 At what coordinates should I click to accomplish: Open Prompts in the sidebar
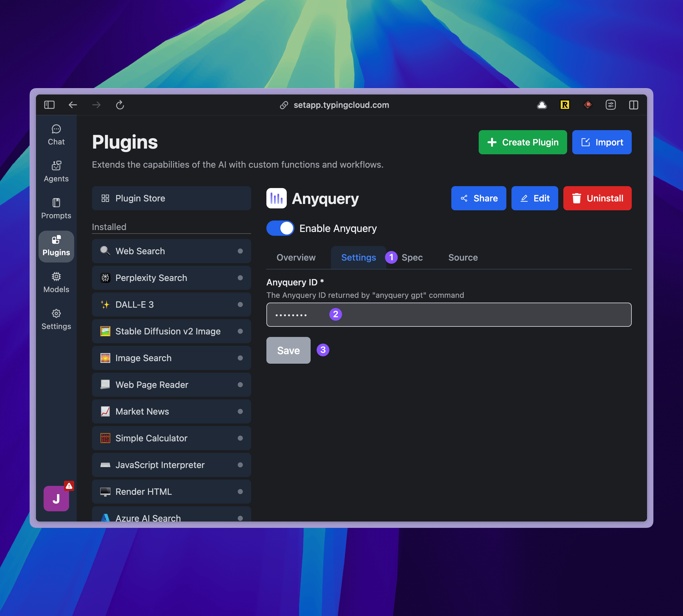click(x=56, y=209)
